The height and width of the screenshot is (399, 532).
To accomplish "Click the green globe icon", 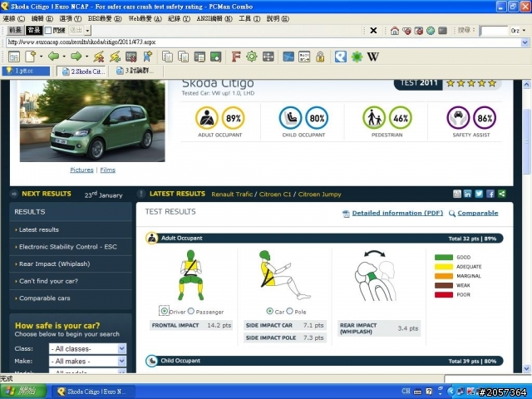I will click(x=431, y=31).
